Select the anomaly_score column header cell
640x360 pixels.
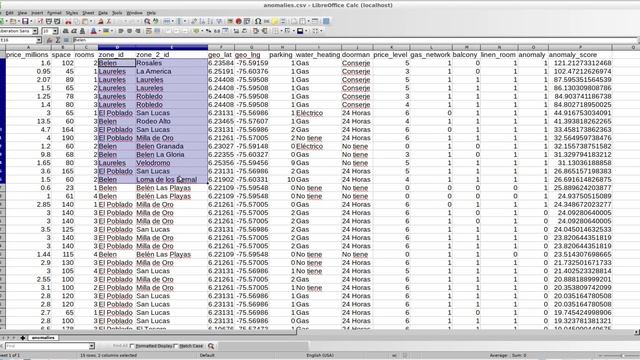[x=580, y=55]
